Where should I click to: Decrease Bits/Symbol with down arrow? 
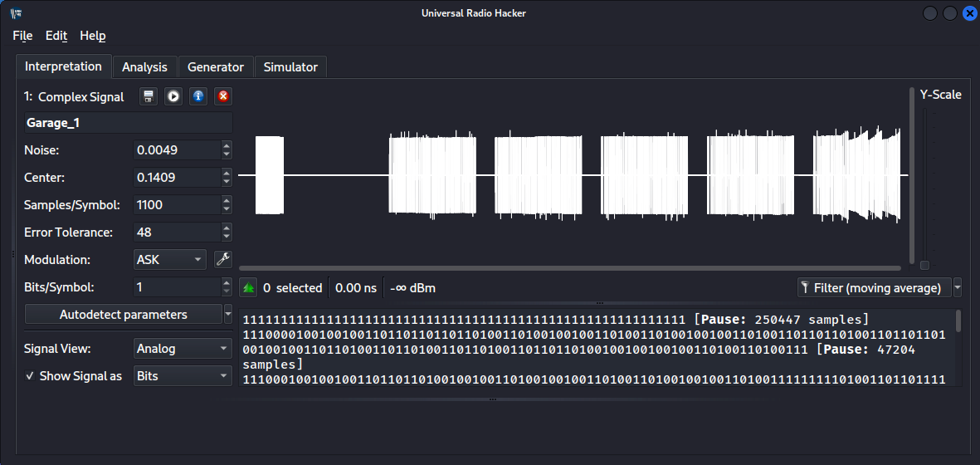227,292
